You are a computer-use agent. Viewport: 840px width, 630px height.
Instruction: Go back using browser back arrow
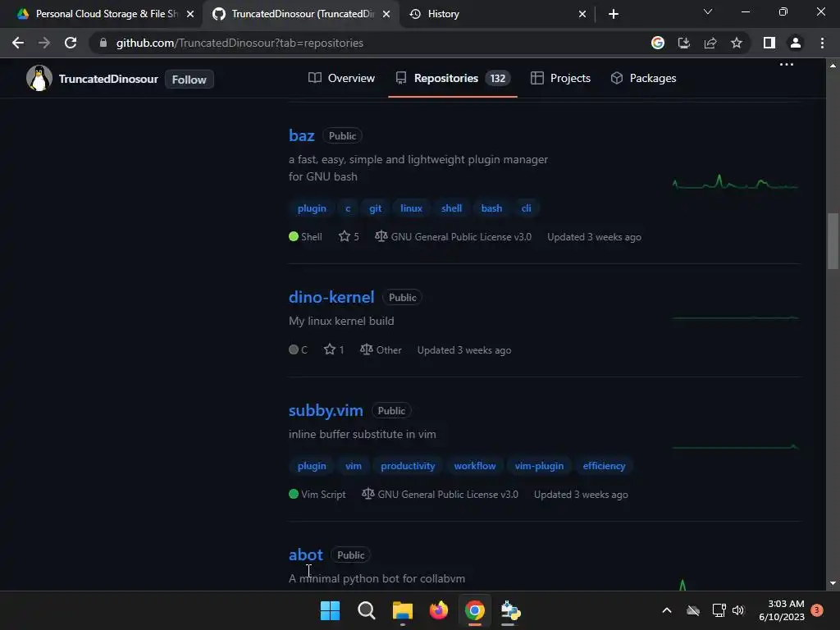[x=18, y=43]
